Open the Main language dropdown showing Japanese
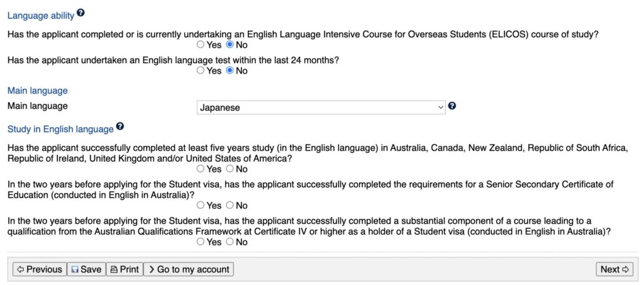 321,108
